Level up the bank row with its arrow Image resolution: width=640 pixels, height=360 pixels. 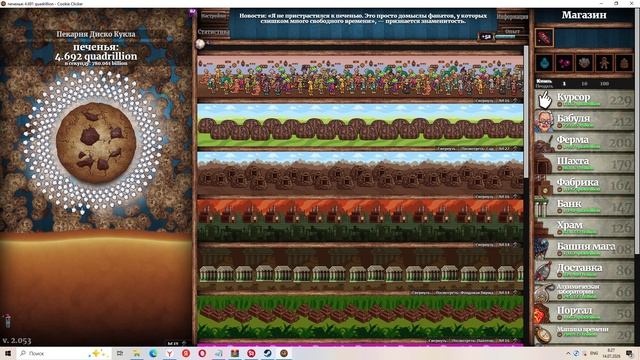[516, 292]
